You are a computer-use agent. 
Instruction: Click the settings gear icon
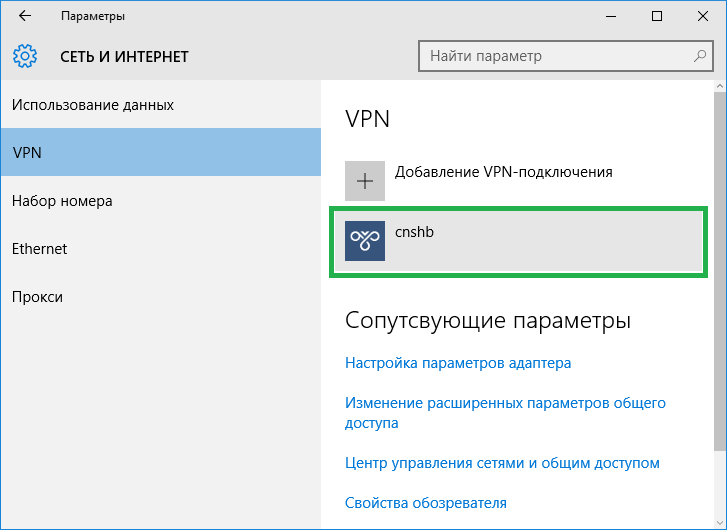(25, 57)
